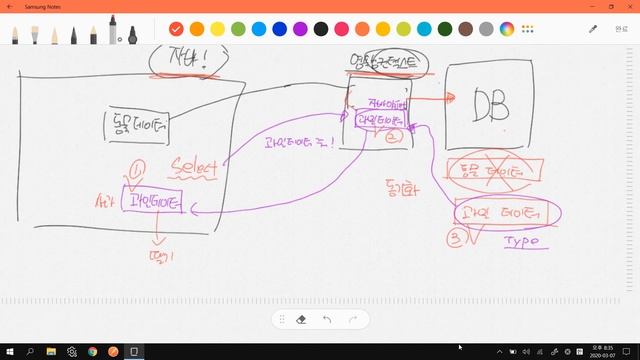Select the dark pointed pen tool
Viewport: 640px width, 360px height.
73,35
